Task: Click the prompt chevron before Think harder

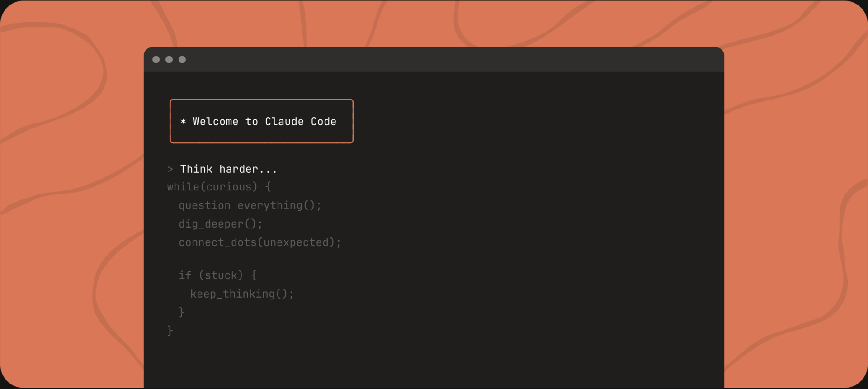Action: pyautogui.click(x=170, y=169)
